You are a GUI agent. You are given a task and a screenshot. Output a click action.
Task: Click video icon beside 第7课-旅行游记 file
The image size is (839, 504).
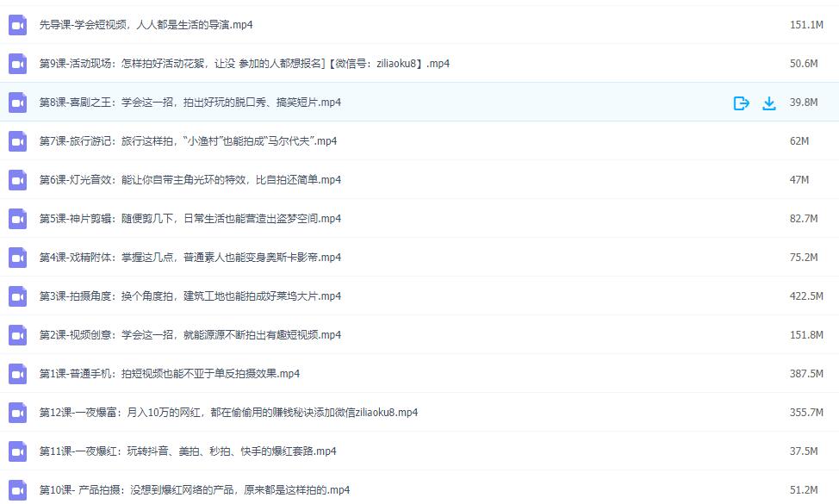[18, 142]
